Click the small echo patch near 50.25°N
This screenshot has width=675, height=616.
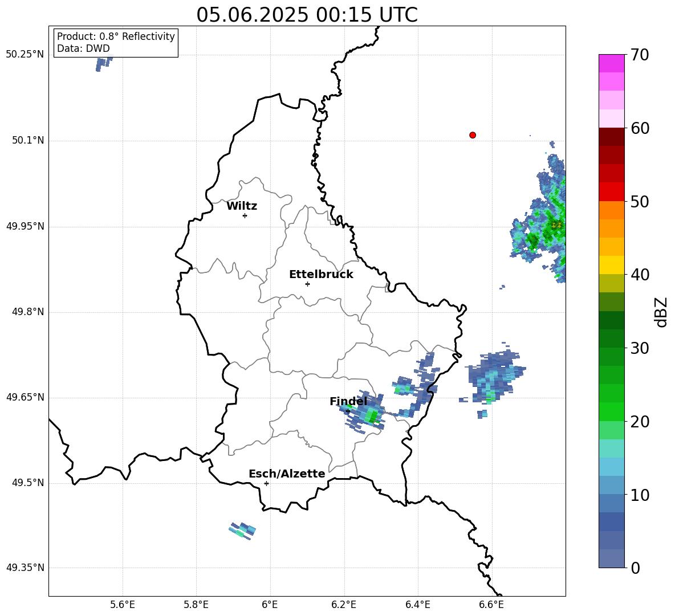[104, 64]
